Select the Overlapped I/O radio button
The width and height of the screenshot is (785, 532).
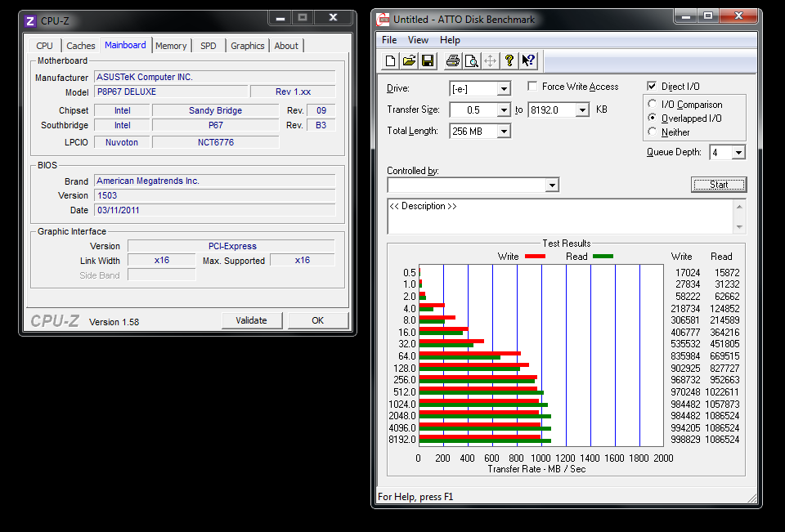(x=652, y=118)
